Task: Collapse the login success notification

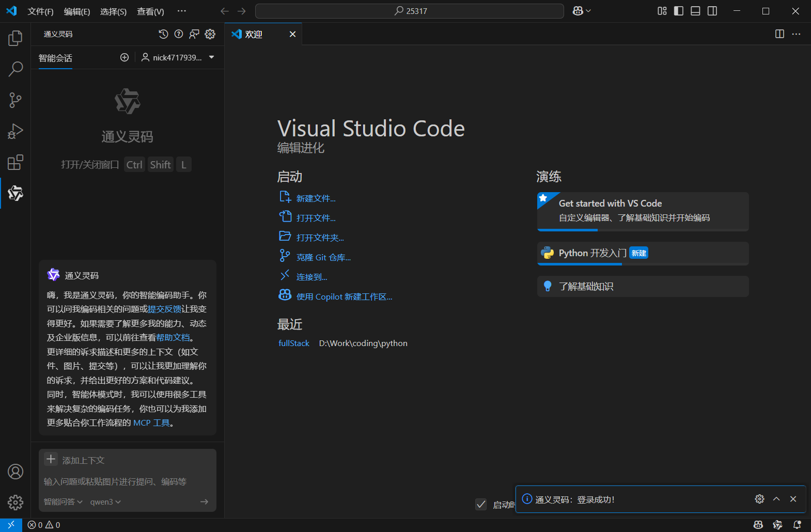Action: pyautogui.click(x=776, y=499)
